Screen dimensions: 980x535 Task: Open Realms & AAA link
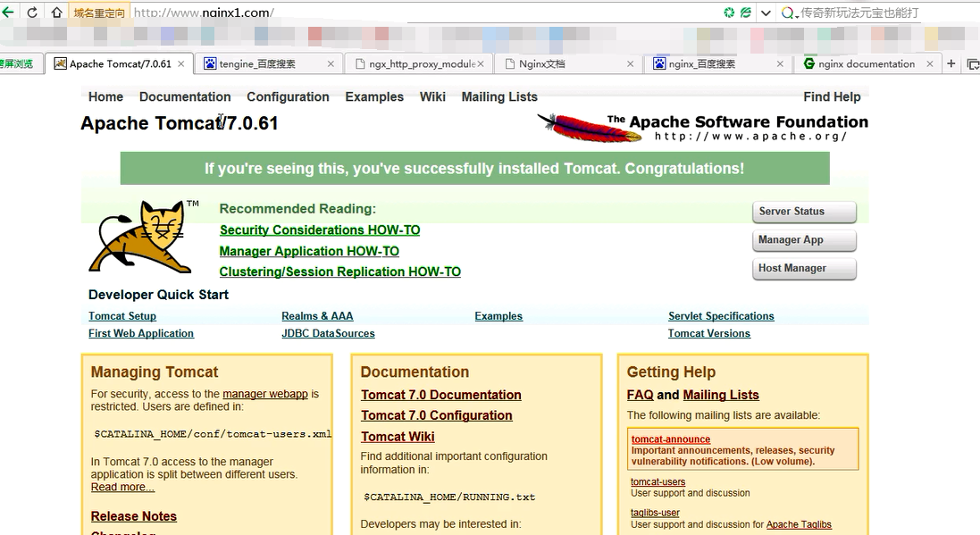(317, 316)
